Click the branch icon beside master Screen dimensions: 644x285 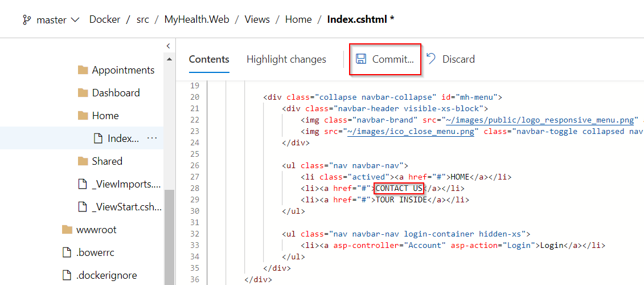tap(27, 20)
